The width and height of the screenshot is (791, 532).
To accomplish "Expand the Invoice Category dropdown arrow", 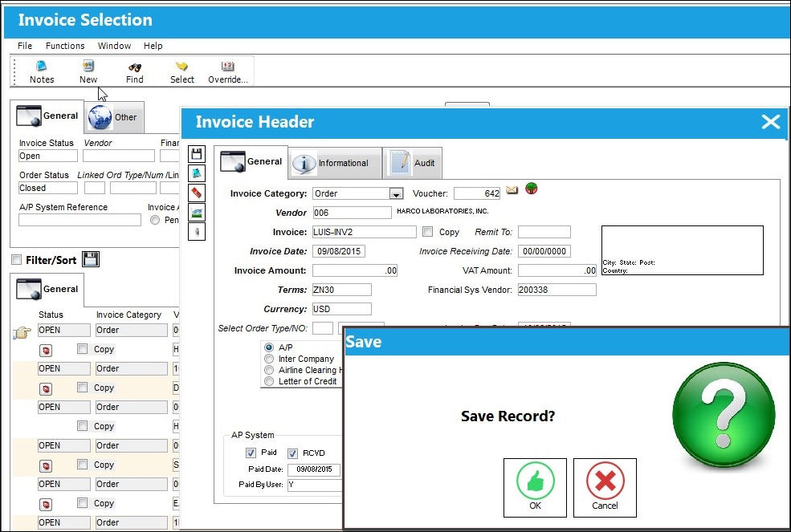I will [x=396, y=193].
